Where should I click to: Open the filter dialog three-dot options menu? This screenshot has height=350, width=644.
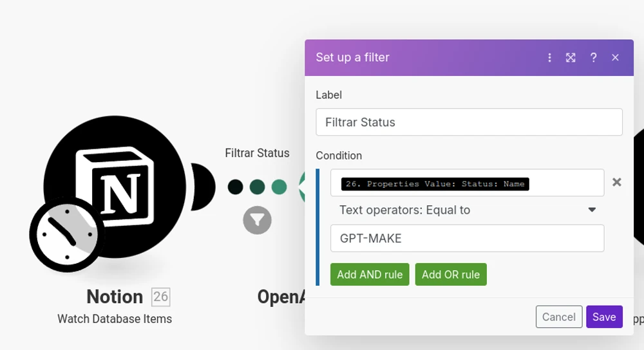point(549,57)
